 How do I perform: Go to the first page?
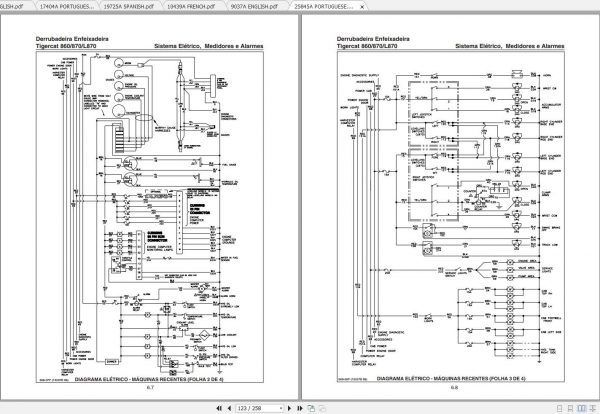click(x=219, y=408)
